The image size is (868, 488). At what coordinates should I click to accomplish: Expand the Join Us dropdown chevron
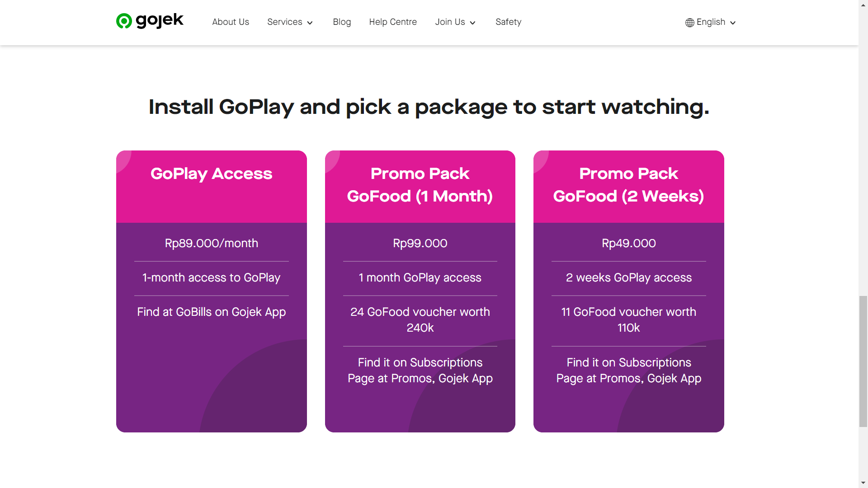click(473, 23)
